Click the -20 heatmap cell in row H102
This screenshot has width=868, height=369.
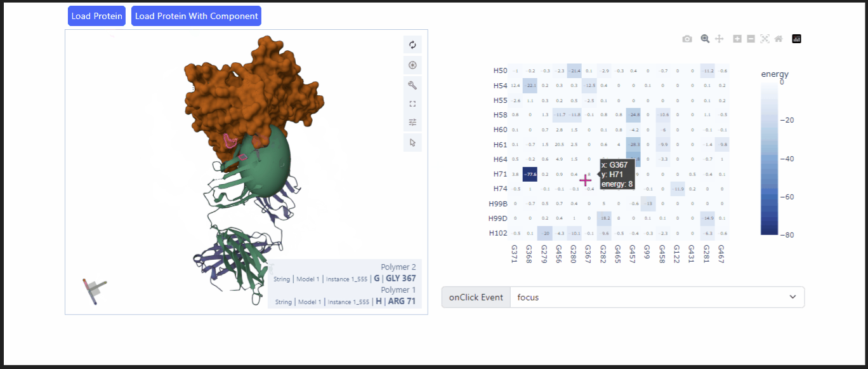click(545, 233)
